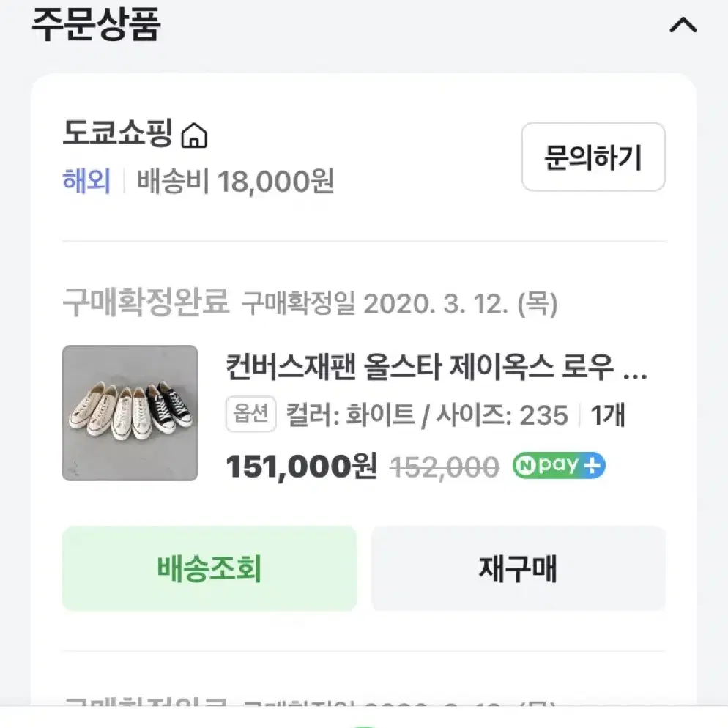Tap the 1개 quantity label
728x728 pixels.
(x=607, y=415)
